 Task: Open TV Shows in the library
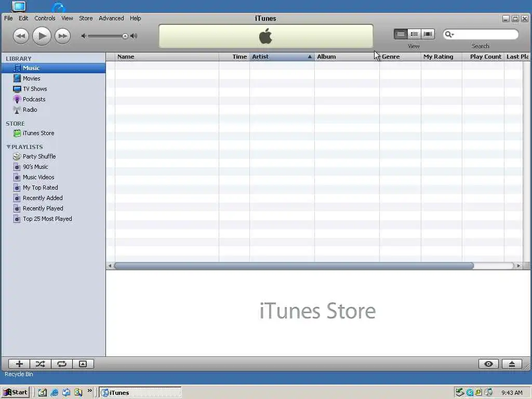click(54, 89)
